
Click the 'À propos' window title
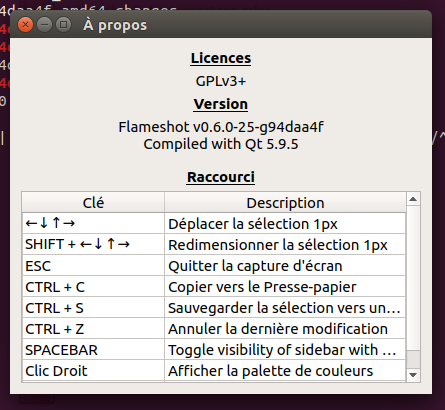click(x=115, y=25)
